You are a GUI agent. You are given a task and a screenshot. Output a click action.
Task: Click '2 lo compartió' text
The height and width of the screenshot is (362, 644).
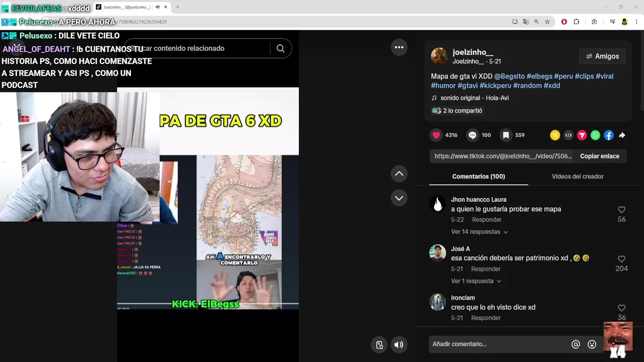(x=462, y=111)
